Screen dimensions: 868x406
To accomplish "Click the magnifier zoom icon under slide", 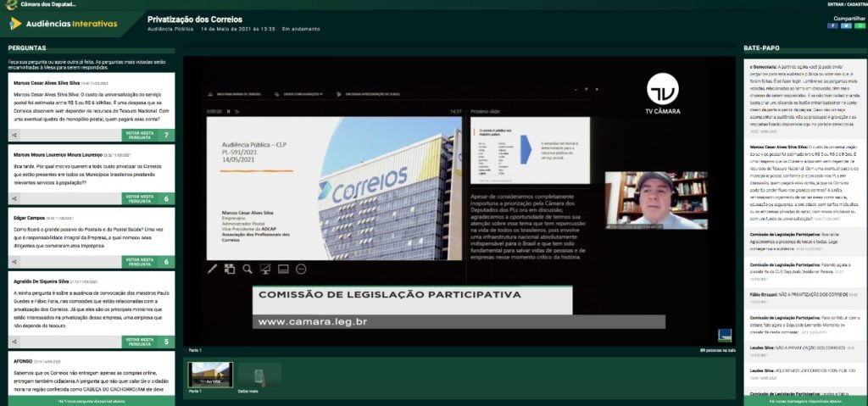I will [248, 269].
